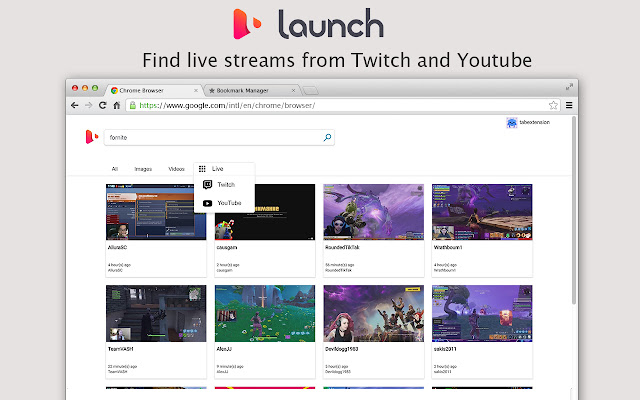Image resolution: width=640 pixels, height=400 pixels.
Task: Click the page vertical scrollbar
Action: [x=574, y=210]
